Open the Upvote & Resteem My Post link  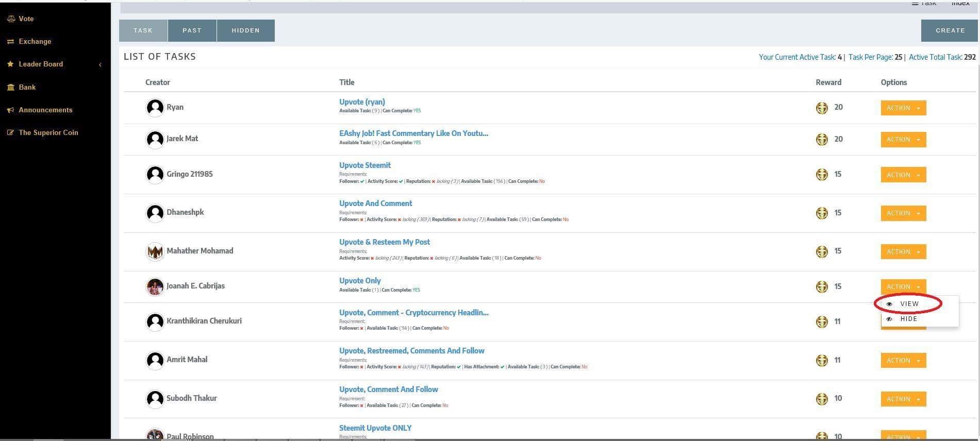[385, 242]
